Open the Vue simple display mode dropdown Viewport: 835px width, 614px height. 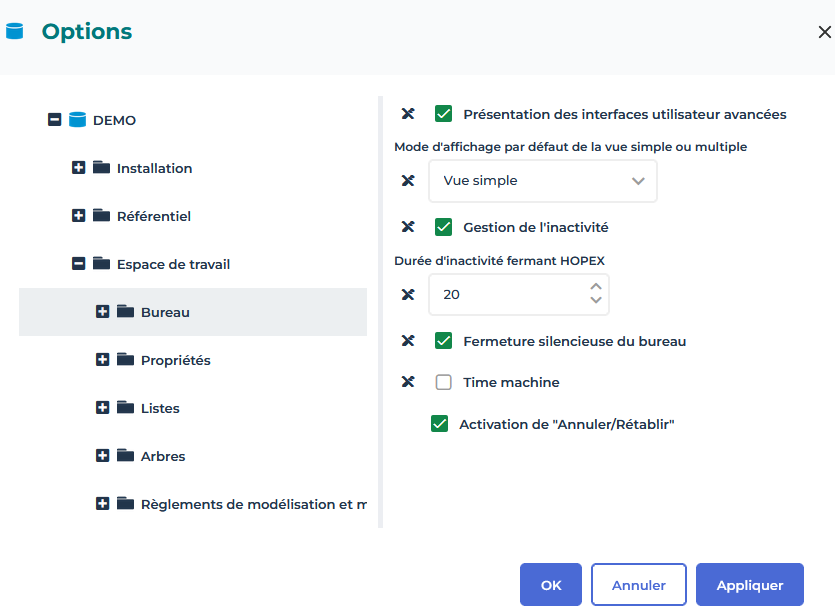(542, 181)
